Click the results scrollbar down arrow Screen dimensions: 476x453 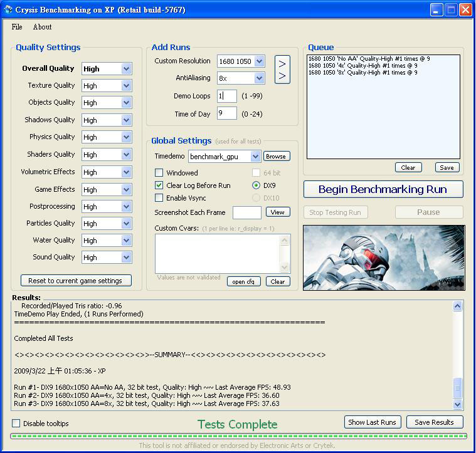[x=457, y=404]
